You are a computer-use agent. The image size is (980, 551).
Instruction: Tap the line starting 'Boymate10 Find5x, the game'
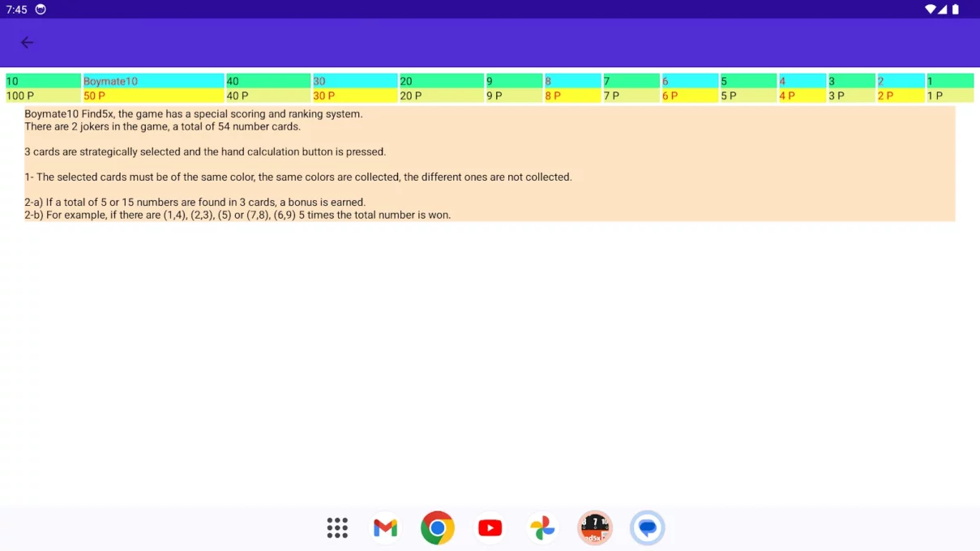click(x=194, y=114)
